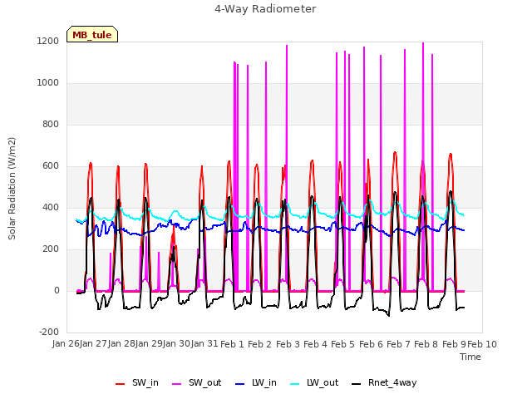
Task: Click the Feb 10 x-axis label
Action: (x=482, y=344)
